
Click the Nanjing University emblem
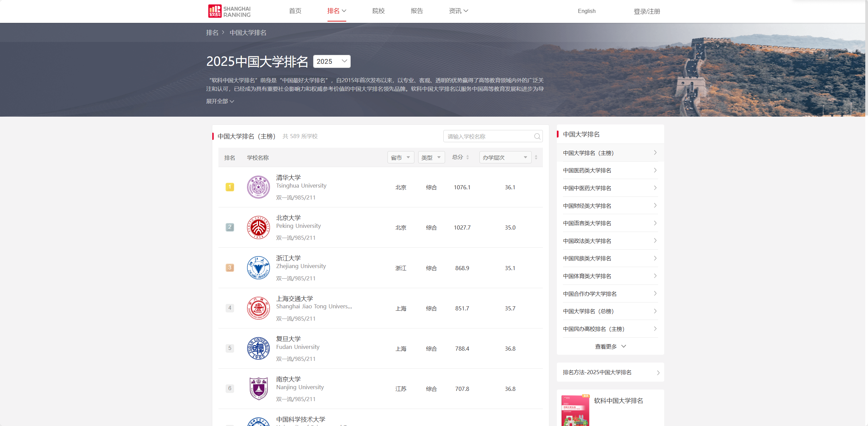[x=258, y=388]
